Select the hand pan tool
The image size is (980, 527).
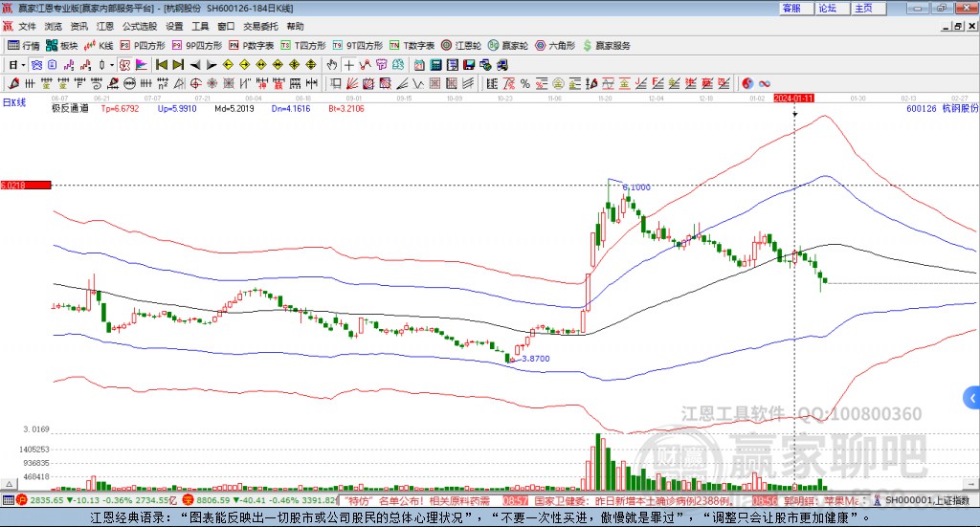(x=332, y=65)
